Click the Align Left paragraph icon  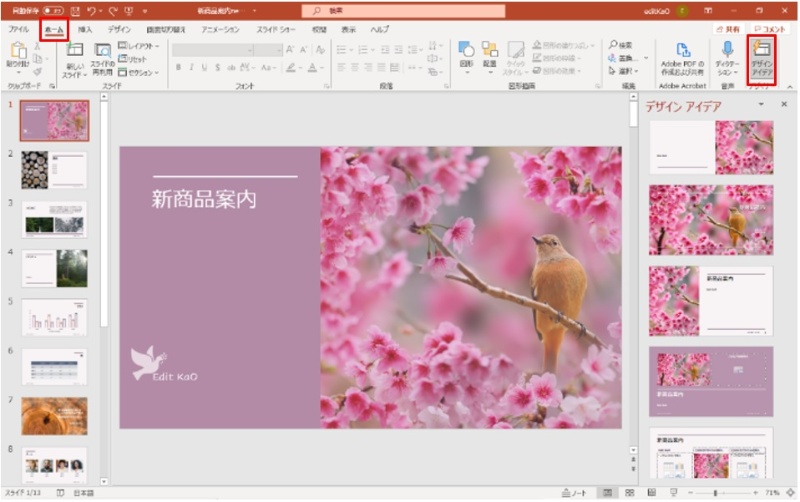click(341, 67)
